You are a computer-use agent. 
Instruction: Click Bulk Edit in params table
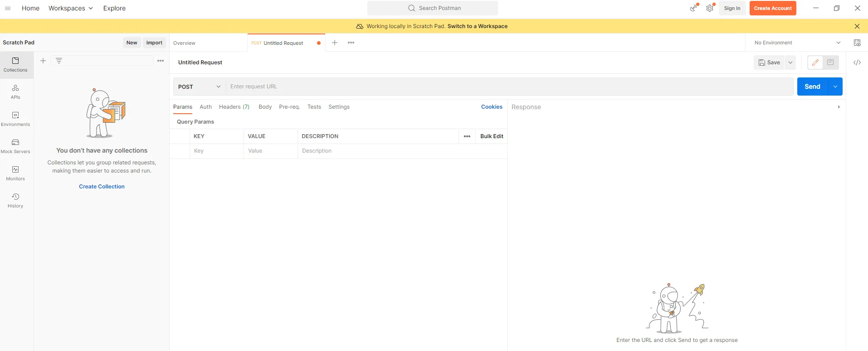pos(492,136)
